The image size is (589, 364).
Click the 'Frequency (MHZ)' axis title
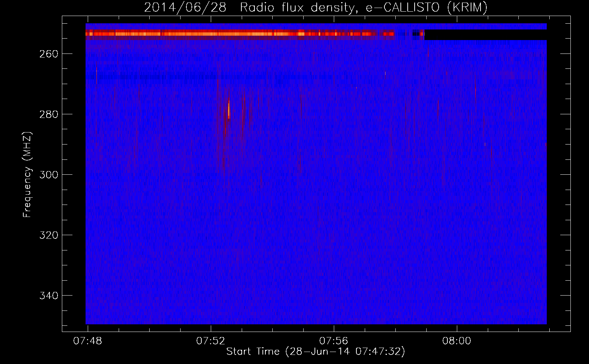27,174
